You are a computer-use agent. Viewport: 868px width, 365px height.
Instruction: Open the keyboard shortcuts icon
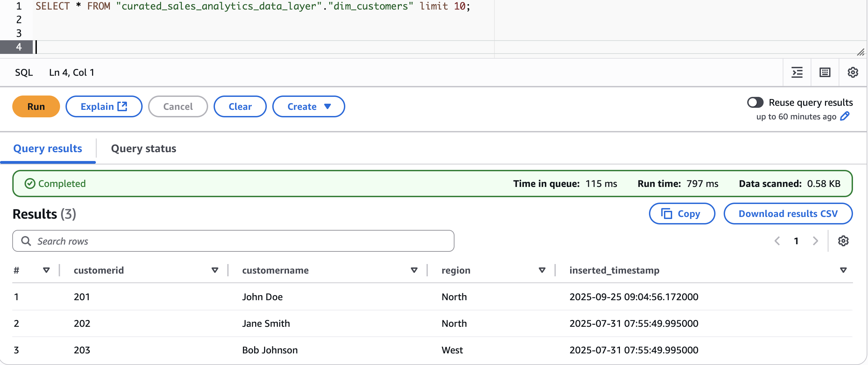(x=825, y=72)
